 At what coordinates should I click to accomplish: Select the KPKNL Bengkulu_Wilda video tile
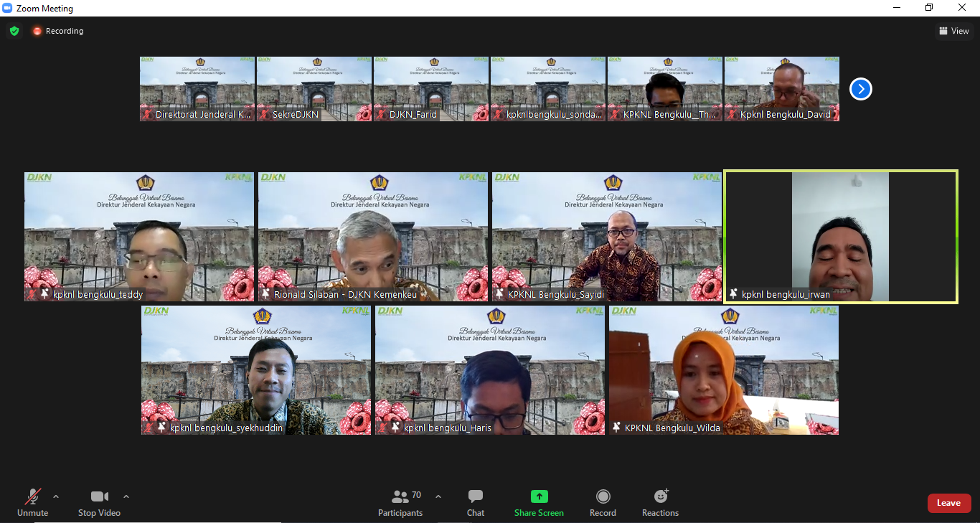tap(723, 370)
